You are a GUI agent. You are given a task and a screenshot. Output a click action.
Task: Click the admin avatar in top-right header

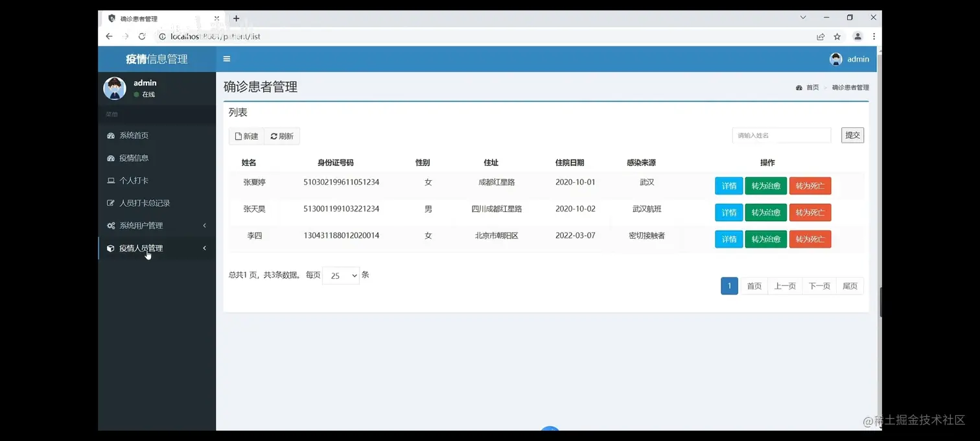pyautogui.click(x=836, y=59)
